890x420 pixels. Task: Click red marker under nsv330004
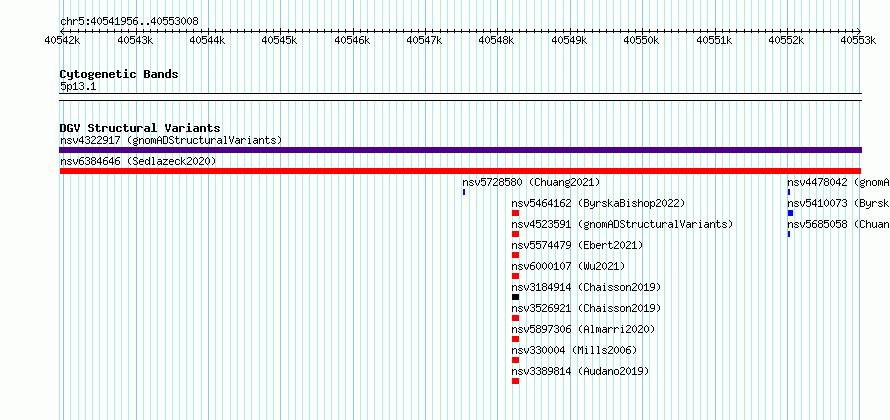(515, 360)
